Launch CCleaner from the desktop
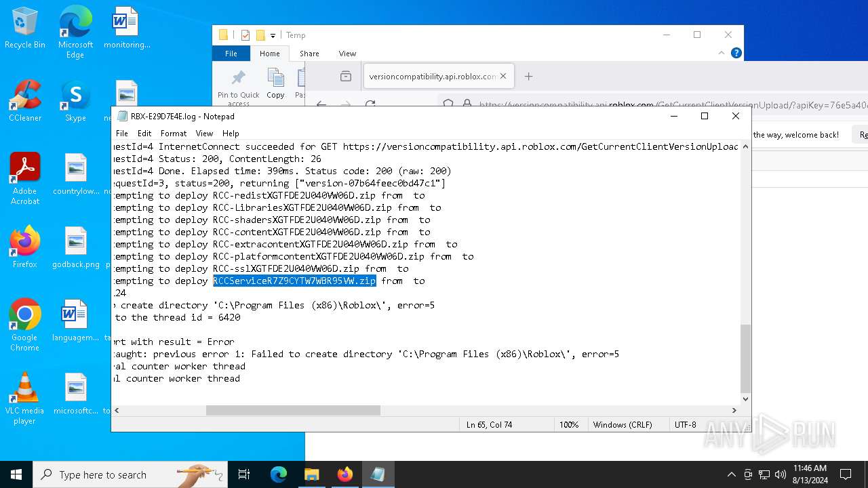 coord(25,102)
